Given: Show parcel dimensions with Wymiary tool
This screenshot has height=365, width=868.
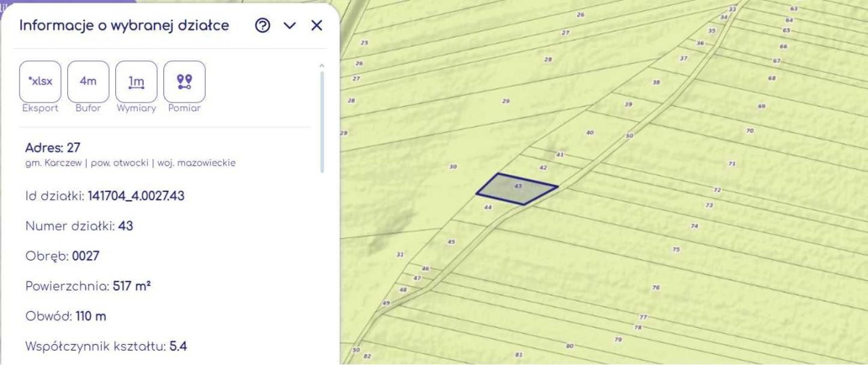Looking at the screenshot, I should pos(136,81).
